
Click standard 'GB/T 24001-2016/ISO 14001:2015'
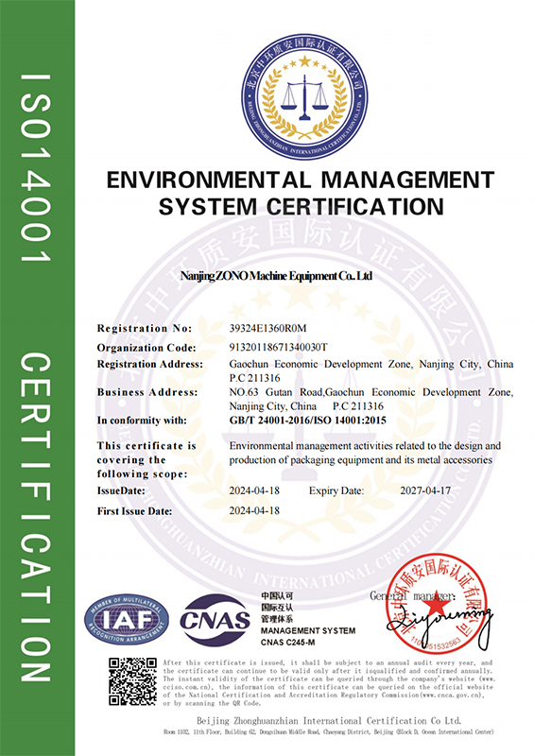point(308,421)
